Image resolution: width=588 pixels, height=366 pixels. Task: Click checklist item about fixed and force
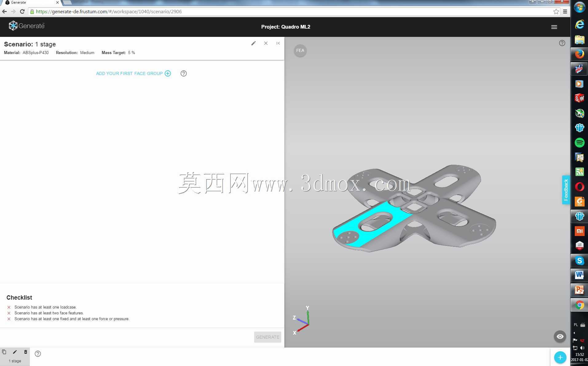point(72,319)
